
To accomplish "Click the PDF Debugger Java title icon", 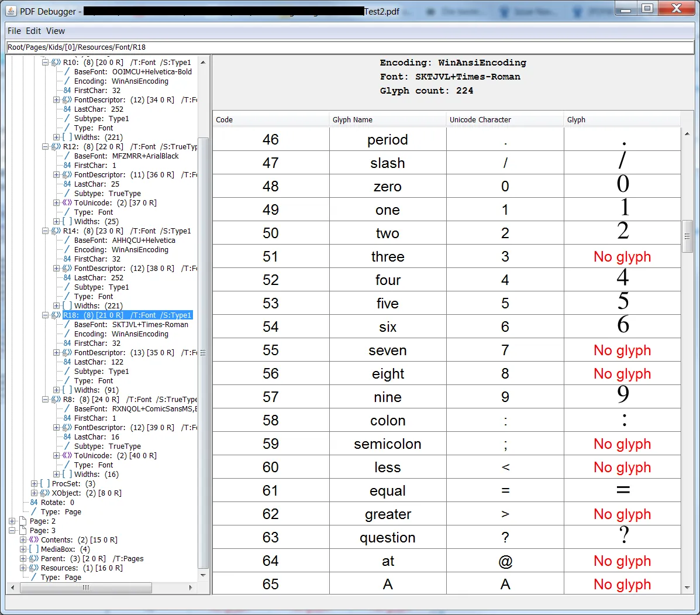I will click(12, 11).
